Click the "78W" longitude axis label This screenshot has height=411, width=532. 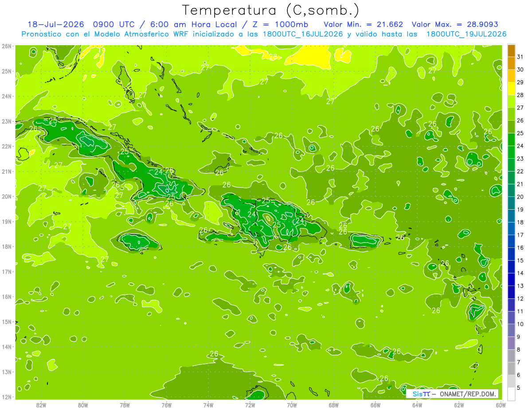pos(125,405)
